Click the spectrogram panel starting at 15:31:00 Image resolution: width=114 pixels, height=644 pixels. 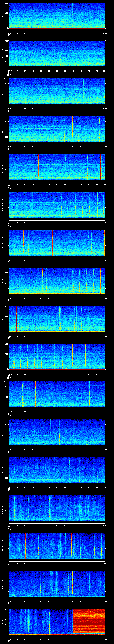[57, 584]
